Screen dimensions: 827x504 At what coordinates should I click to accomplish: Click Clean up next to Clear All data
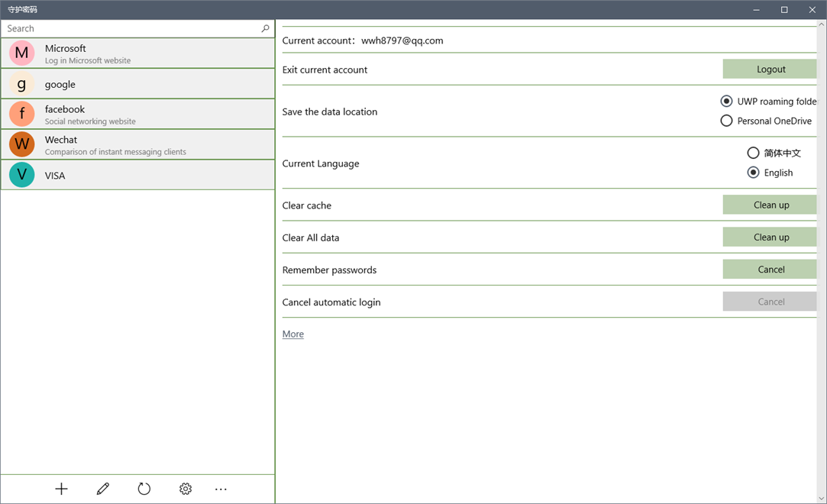coord(770,237)
